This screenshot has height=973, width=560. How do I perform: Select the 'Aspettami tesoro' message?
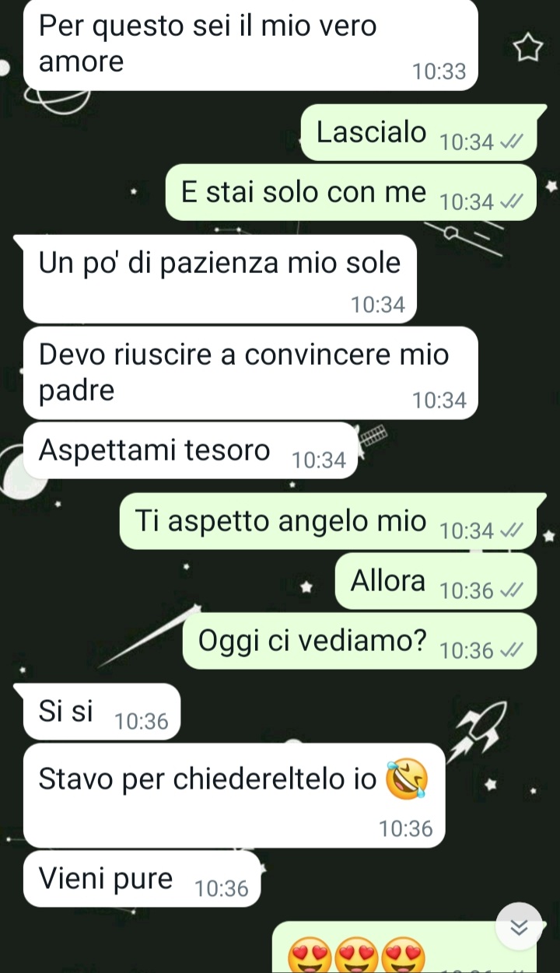point(190,450)
